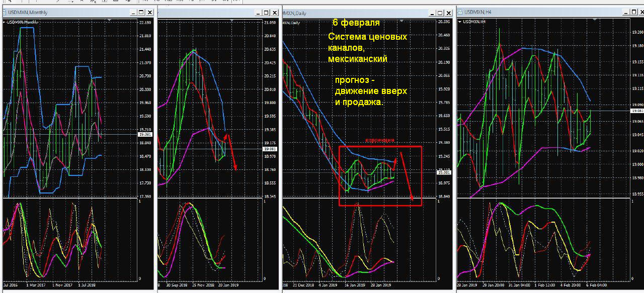Close the MXN,Daily chart window
Image resolution: width=644 pixels, height=293 pixels.
[x=448, y=13]
